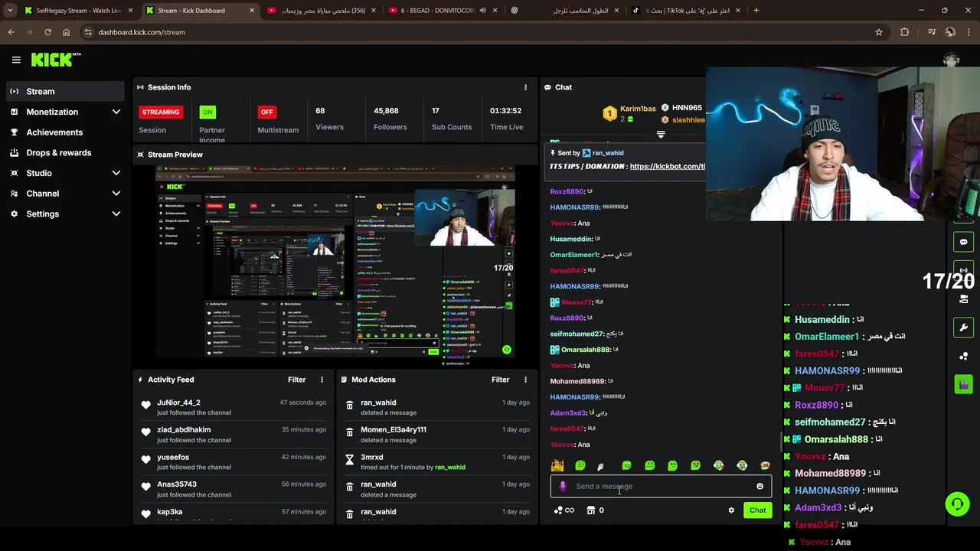Screen dimensions: 980x551
Task: Select yuseefos in Activity Feed
Action: pos(173,458)
